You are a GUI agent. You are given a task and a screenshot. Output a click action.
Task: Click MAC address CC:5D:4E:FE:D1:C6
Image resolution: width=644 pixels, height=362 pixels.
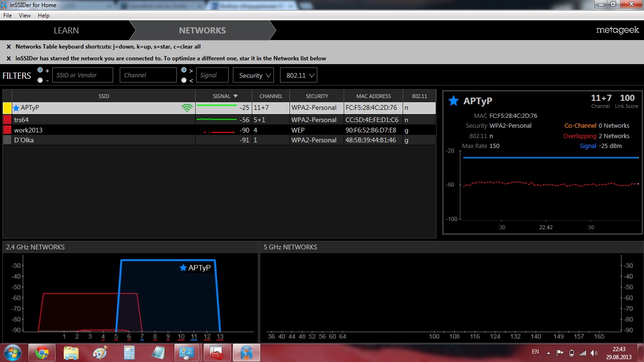tap(372, 120)
